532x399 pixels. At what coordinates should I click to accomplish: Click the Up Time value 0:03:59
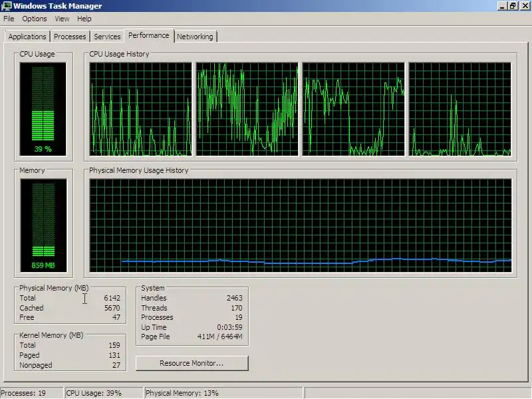(229, 327)
